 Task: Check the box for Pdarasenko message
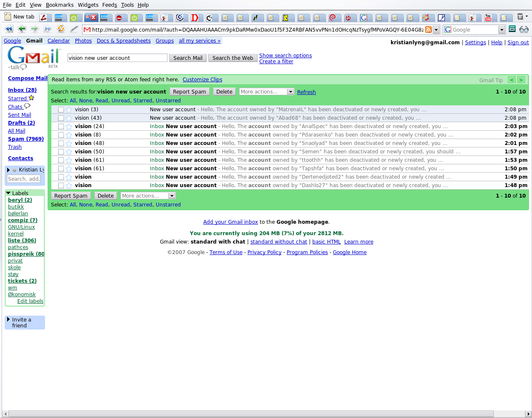click(x=61, y=135)
